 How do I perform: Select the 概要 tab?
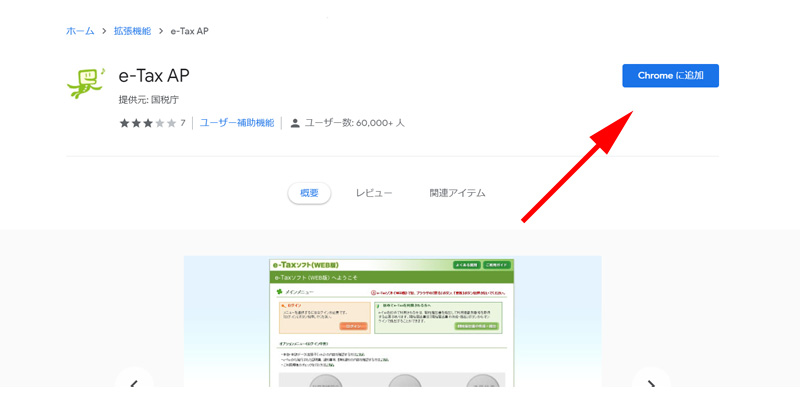point(309,193)
